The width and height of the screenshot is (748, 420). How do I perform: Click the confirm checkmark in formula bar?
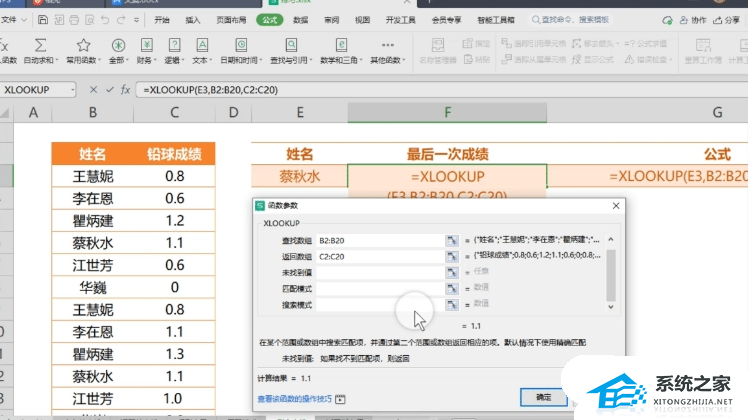(x=110, y=90)
